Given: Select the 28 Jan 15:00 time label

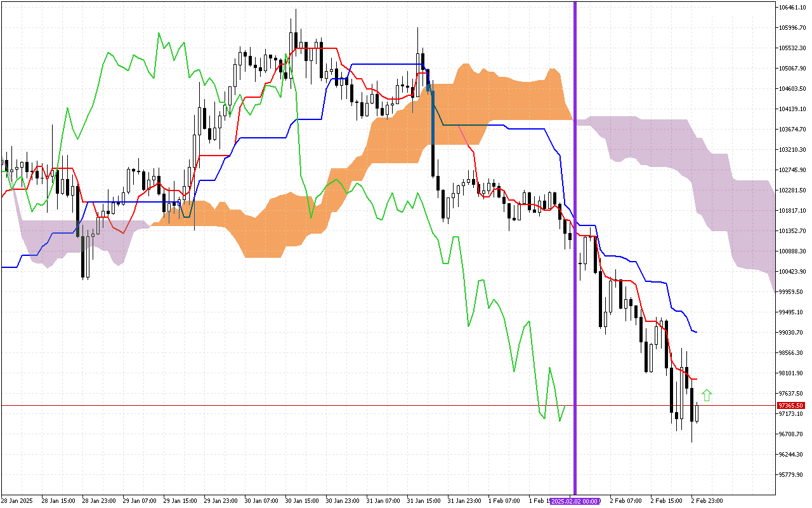Looking at the screenshot, I should point(58,501).
